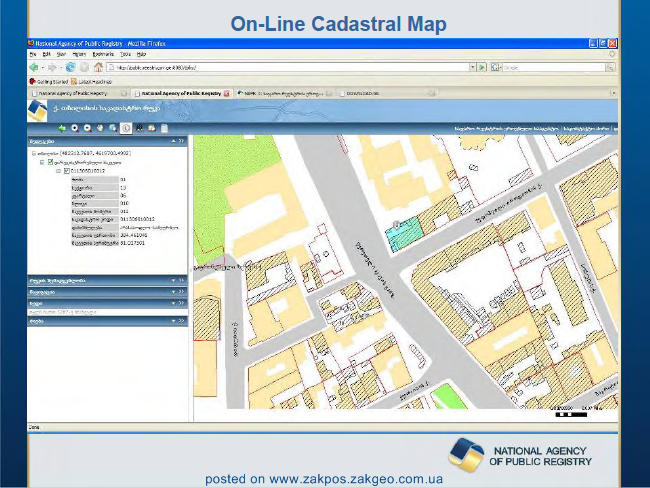
Task: Select the zoom in tool in the map toolbar
Action: click(x=75, y=128)
